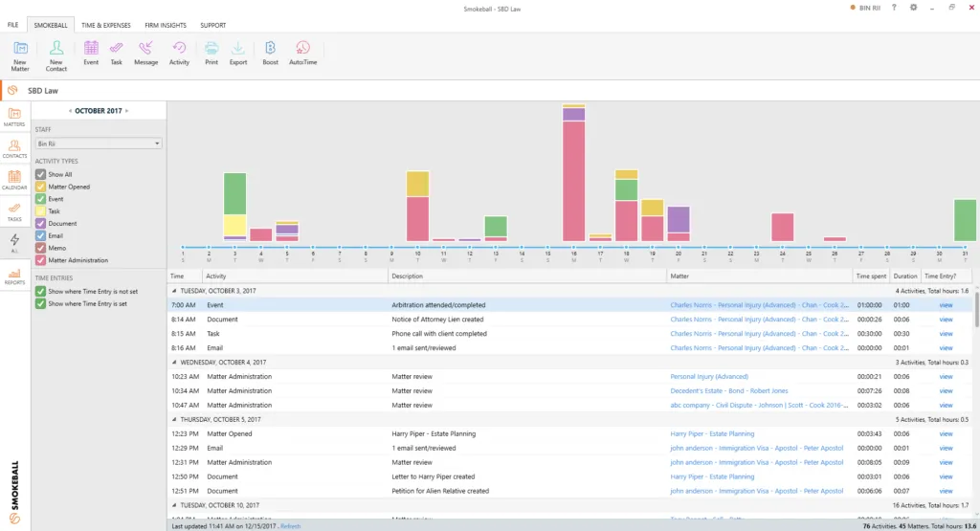This screenshot has height=531, width=980.
Task: Collapse the Thursday, October 5, 2017 group
Action: 174,420
